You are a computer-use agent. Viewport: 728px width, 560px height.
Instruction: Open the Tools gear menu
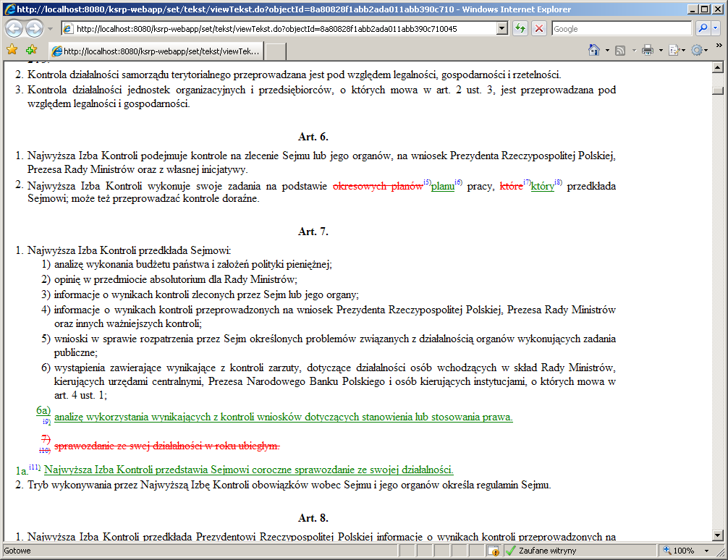[x=699, y=50]
